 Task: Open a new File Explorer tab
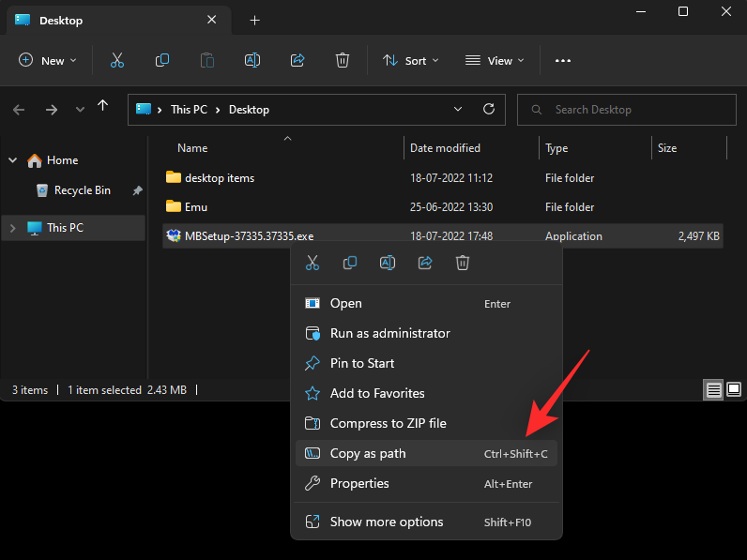(x=254, y=20)
